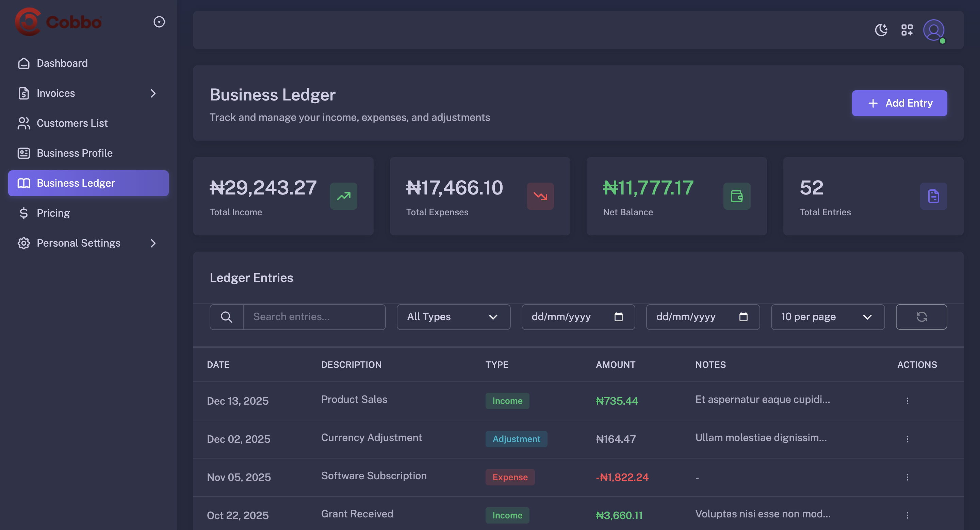Go to Dashboard in the sidebar
This screenshot has width=980, height=530.
pyautogui.click(x=62, y=63)
